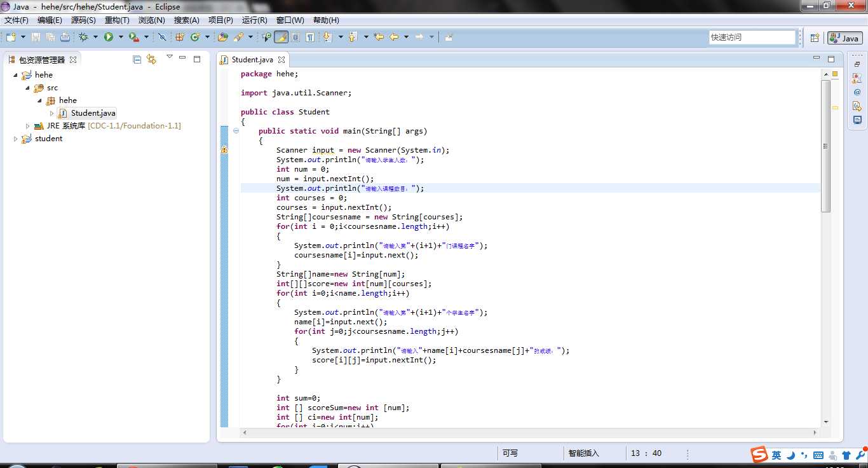Click the Search flashlight icon
This screenshot has height=468, width=868.
tap(238, 38)
